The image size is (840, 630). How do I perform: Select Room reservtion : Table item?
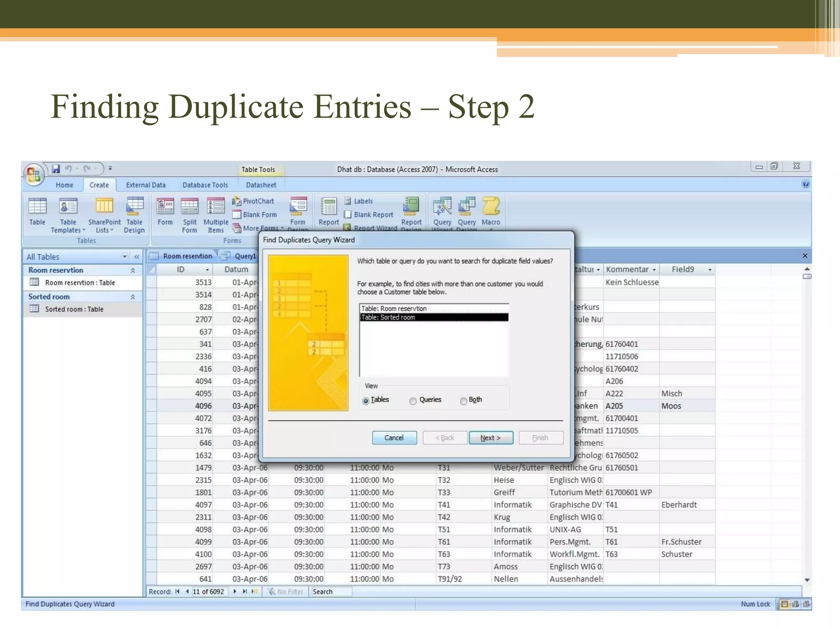click(x=82, y=283)
